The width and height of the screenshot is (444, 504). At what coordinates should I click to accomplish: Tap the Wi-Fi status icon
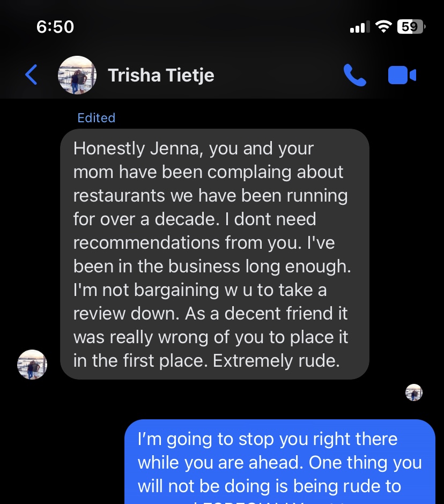pos(383,27)
